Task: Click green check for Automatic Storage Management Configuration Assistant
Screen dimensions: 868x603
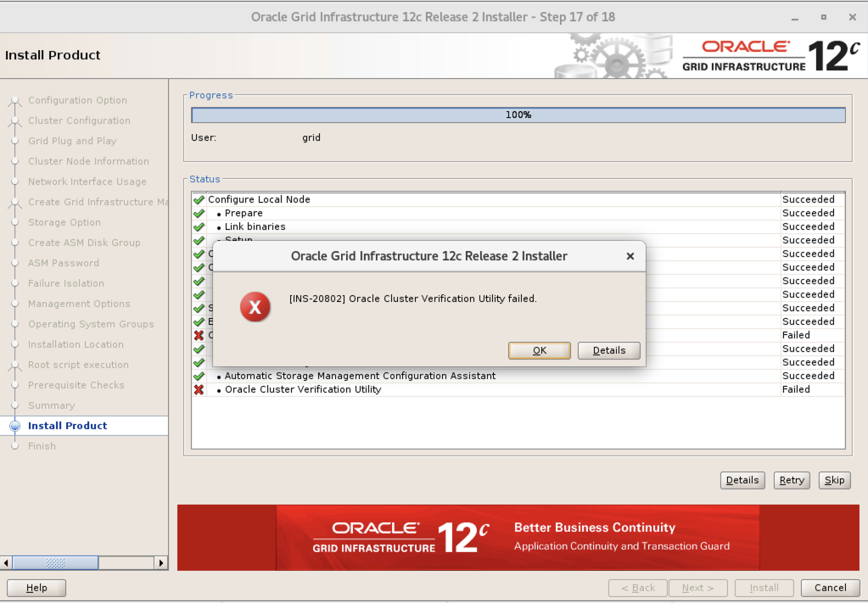Action: pos(199,377)
